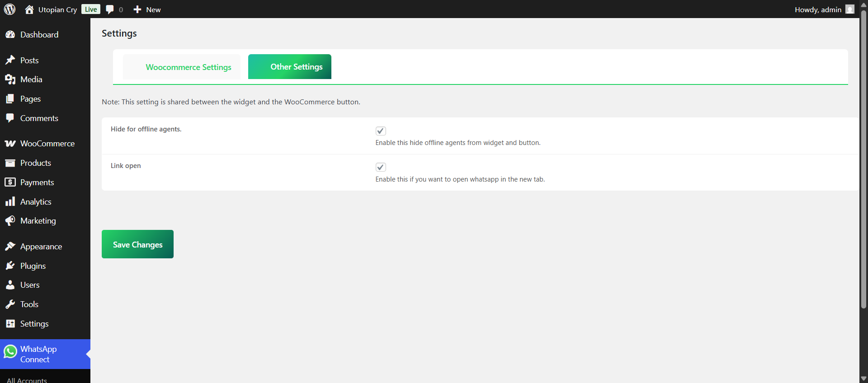The width and height of the screenshot is (868, 383).
Task: Click the Settings sliders icon
Action: pyautogui.click(x=10, y=323)
